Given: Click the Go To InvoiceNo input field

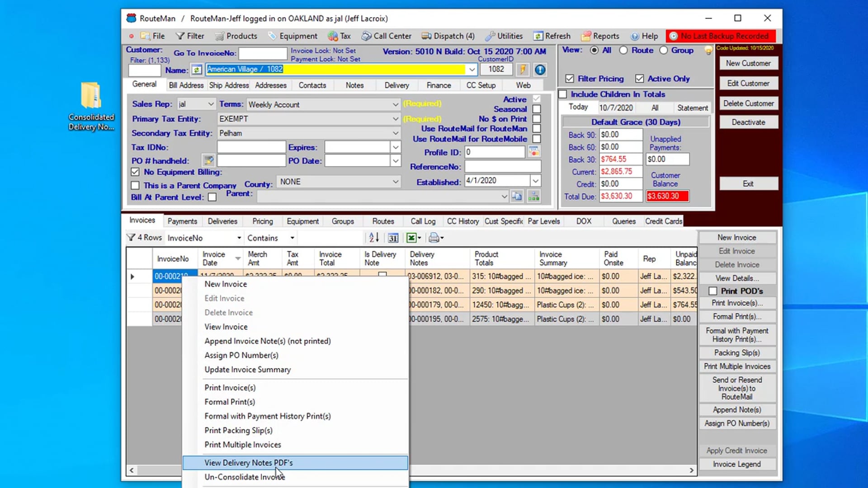Looking at the screenshot, I should tap(263, 53).
